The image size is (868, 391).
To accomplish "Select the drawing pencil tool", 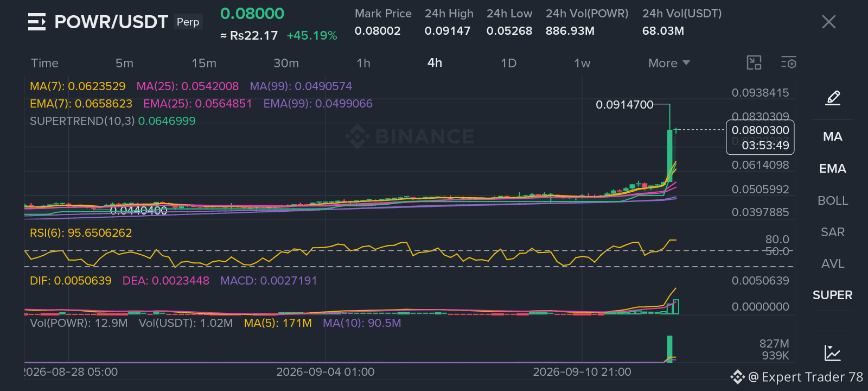I will [833, 98].
